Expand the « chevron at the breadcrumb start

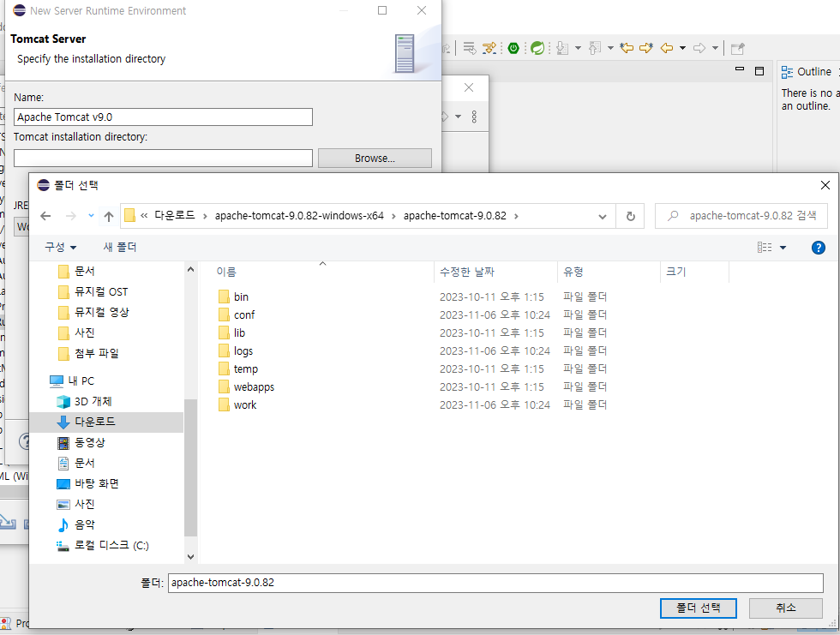click(144, 216)
